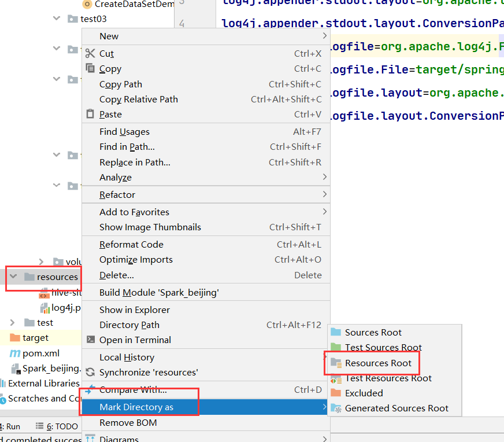Click the Compare With arrows icon
The height and width of the screenshot is (442, 504).
point(90,389)
